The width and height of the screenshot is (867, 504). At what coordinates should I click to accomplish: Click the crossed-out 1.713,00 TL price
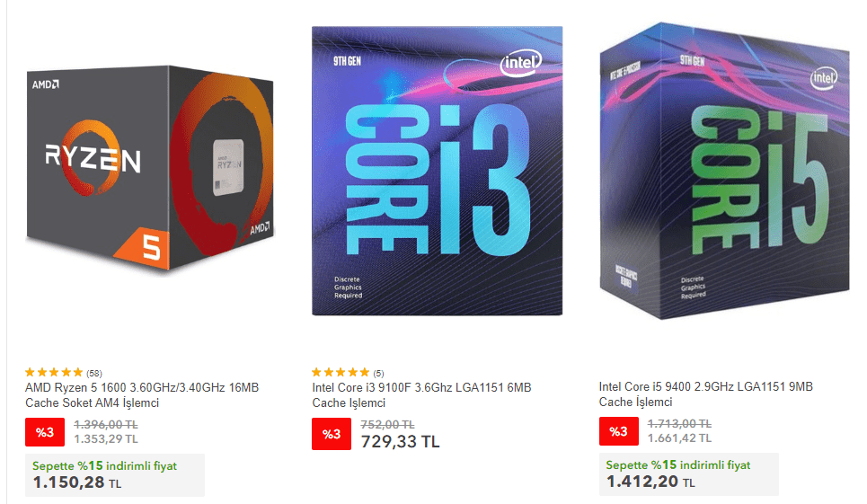coord(679,423)
